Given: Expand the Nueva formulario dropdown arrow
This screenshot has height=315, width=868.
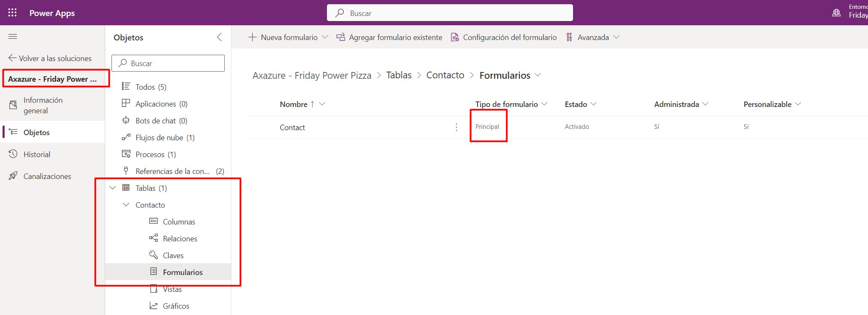Looking at the screenshot, I should tap(325, 37).
